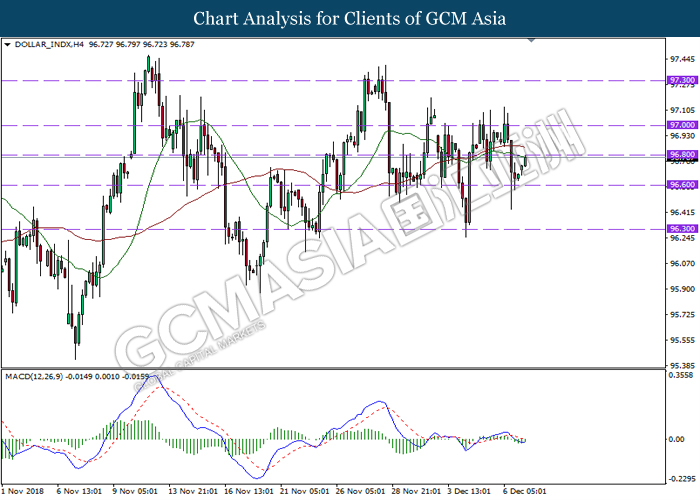Click the 97.445 price axis value
This screenshot has width=700, height=500.
(683, 59)
